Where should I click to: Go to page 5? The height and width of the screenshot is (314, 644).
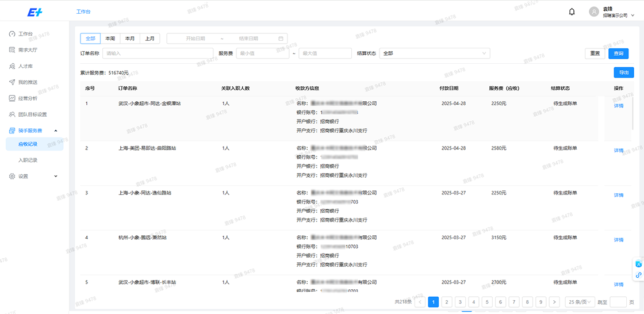point(487,302)
